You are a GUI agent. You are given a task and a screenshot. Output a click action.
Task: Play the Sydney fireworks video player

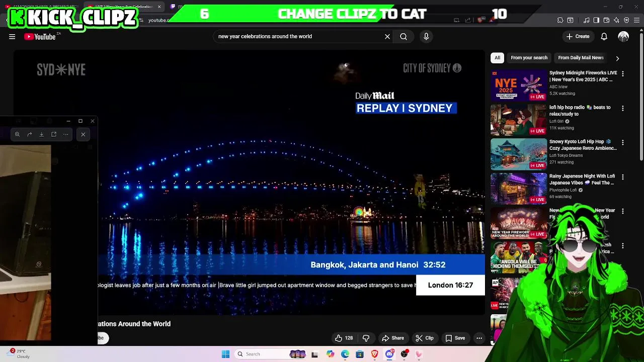coord(249,183)
